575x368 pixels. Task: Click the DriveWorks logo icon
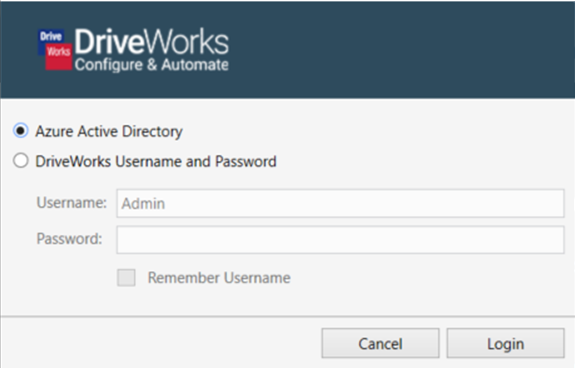point(55,49)
